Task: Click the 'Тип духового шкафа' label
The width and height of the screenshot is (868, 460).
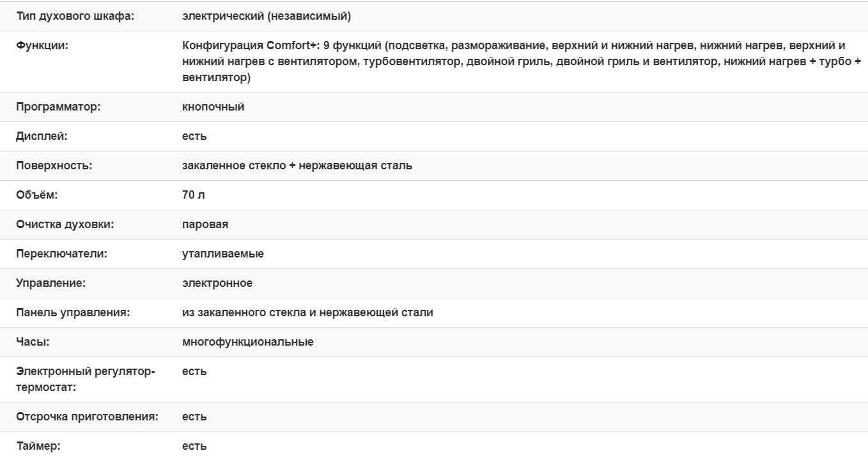Action: [x=75, y=17]
